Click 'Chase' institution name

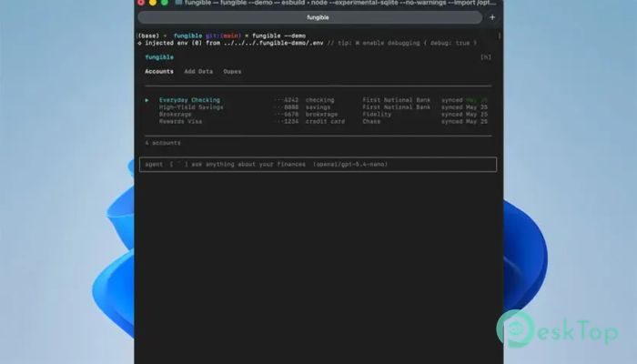tap(371, 121)
